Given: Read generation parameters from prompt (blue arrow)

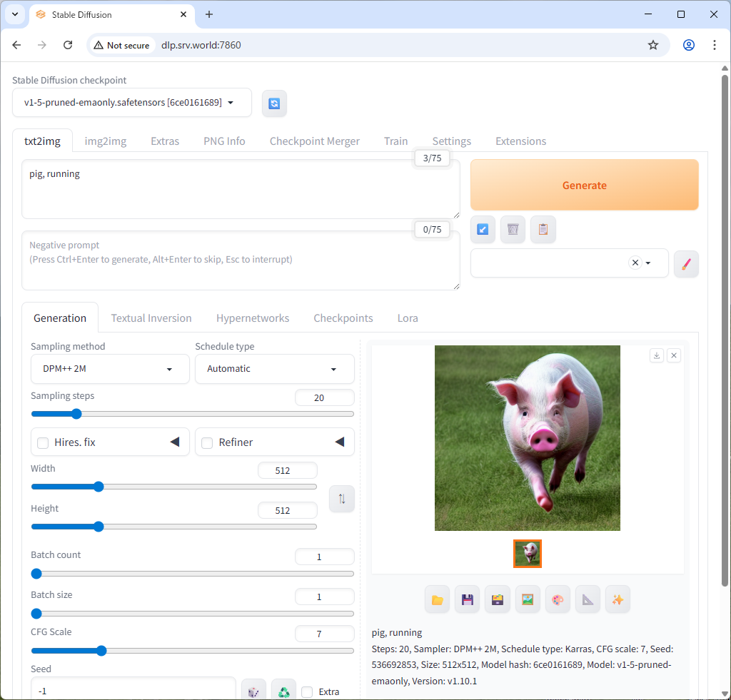Looking at the screenshot, I should point(483,229).
